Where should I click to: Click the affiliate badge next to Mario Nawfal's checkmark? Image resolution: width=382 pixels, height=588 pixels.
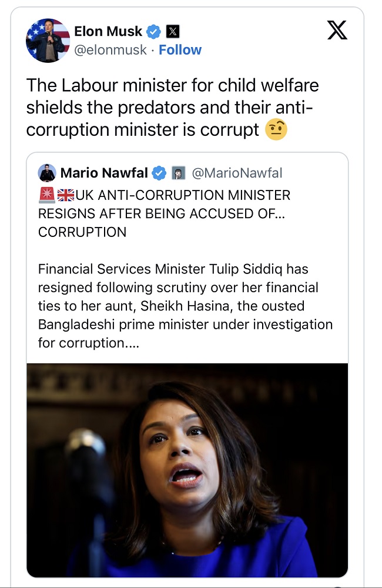point(178,173)
